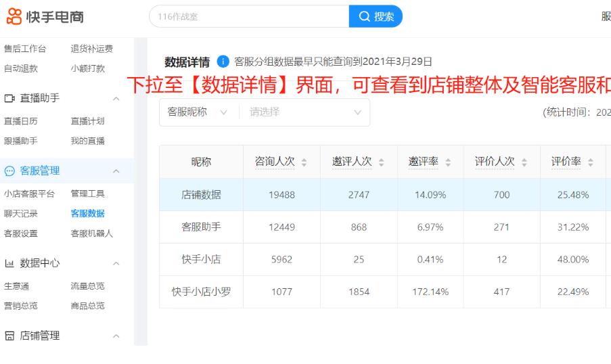Open 生意通 in sidebar
611x364 pixels.
tap(16, 286)
